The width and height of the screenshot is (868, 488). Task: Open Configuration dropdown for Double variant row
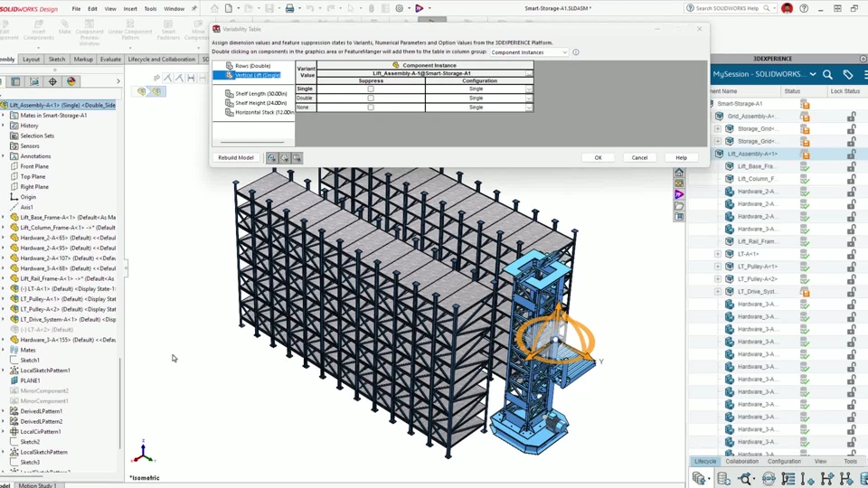529,99
